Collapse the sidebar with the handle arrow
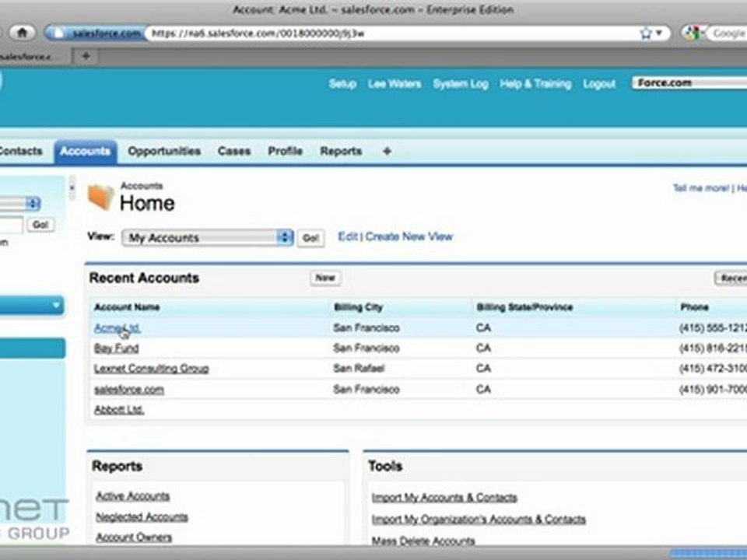This screenshot has height=560, width=747. click(x=72, y=187)
